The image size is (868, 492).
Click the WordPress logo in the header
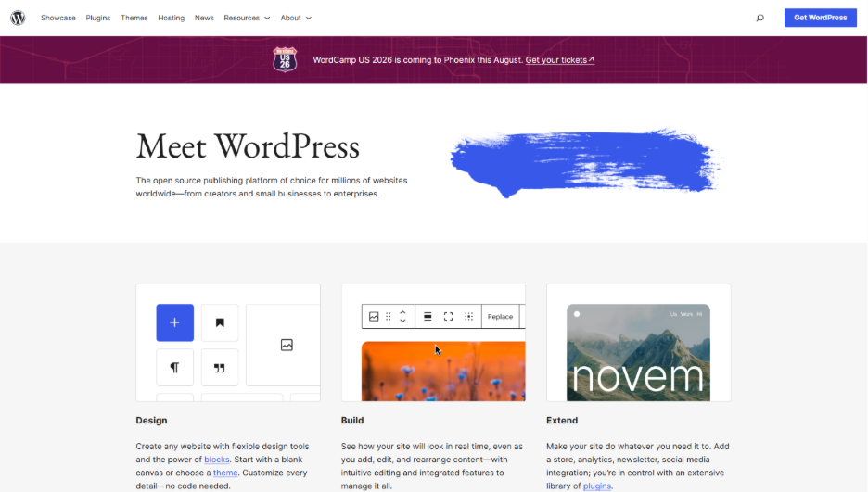pos(18,18)
